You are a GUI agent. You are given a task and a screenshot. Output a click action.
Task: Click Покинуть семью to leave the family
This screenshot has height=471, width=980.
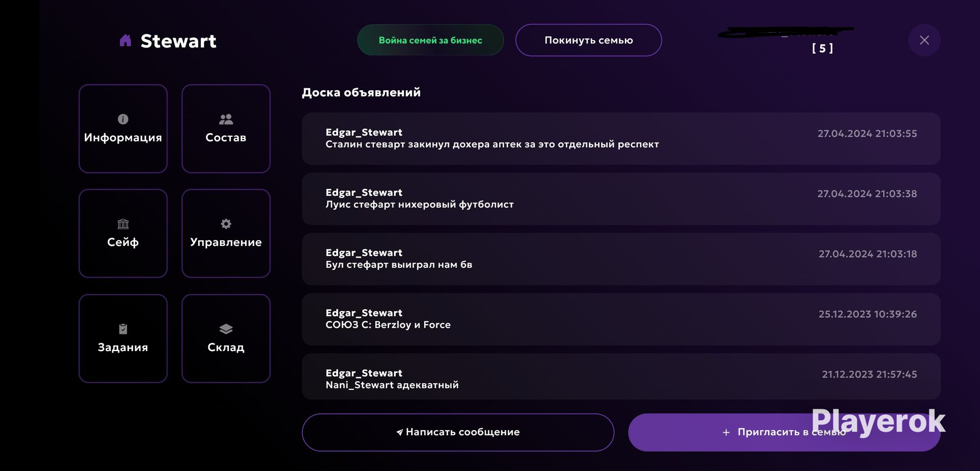click(589, 40)
